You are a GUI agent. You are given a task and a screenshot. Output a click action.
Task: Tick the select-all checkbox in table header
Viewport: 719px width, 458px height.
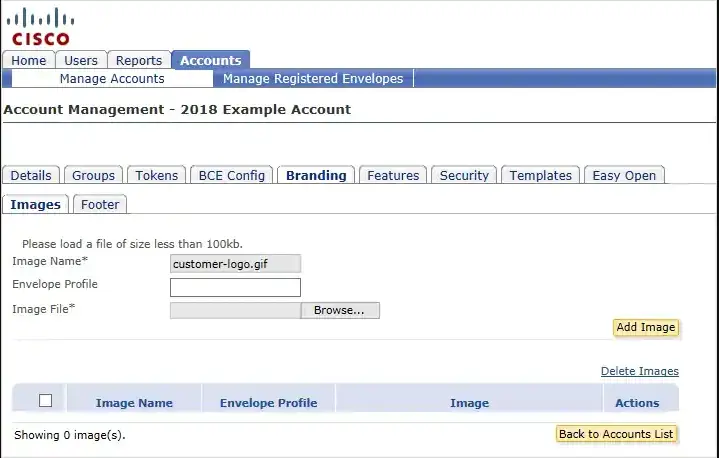(45, 401)
